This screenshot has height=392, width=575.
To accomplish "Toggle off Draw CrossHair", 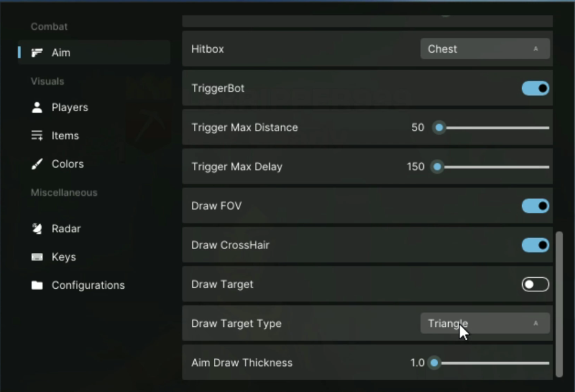I will (535, 245).
